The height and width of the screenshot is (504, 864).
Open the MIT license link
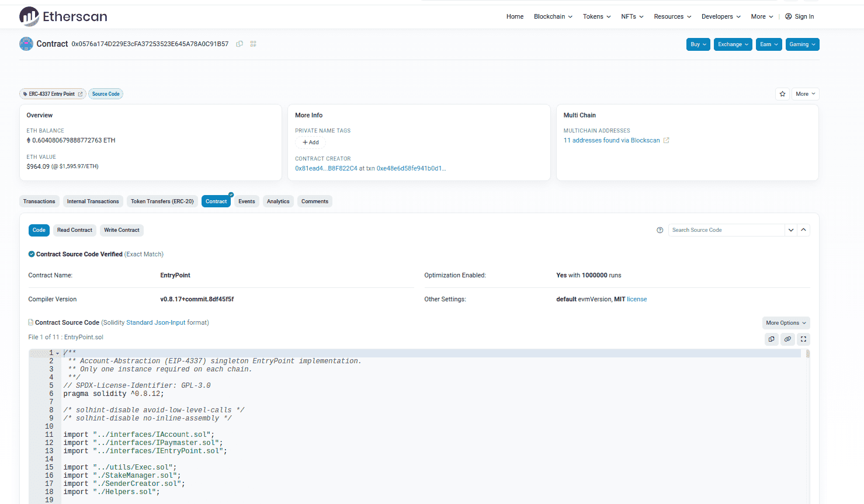point(637,299)
